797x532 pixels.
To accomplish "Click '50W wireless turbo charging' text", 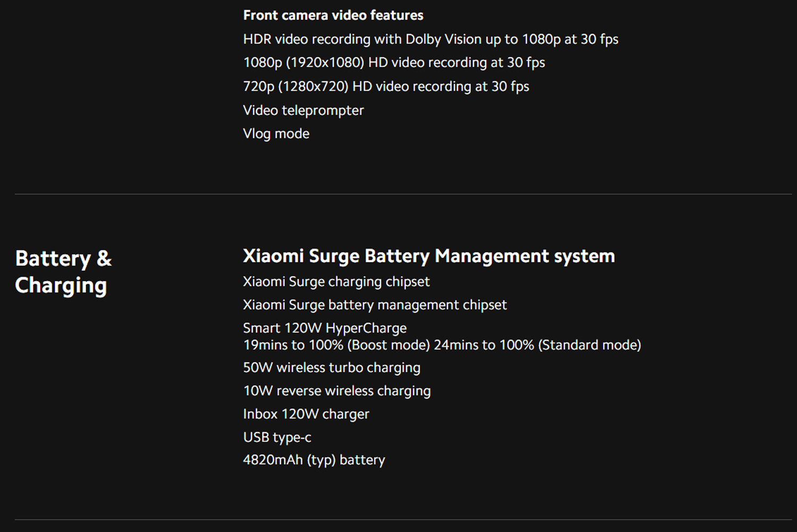I will click(x=332, y=368).
